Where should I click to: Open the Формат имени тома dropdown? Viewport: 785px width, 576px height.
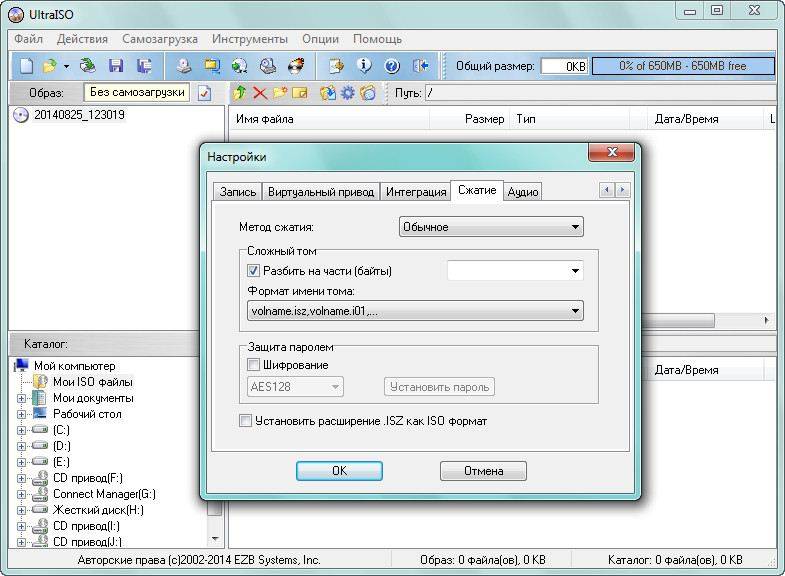tap(415, 311)
